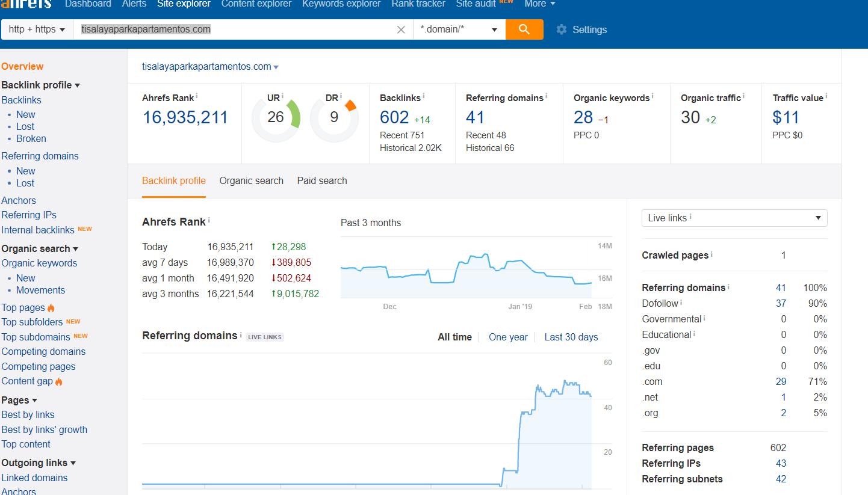This screenshot has width=868, height=495.
Task: Click the 29 .com referring domains value
Action: pyautogui.click(x=781, y=381)
